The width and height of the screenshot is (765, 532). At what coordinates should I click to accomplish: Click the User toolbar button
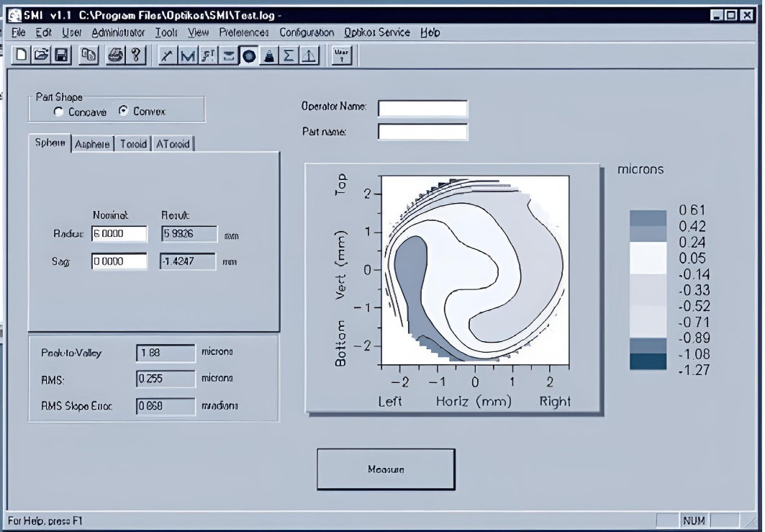(342, 55)
